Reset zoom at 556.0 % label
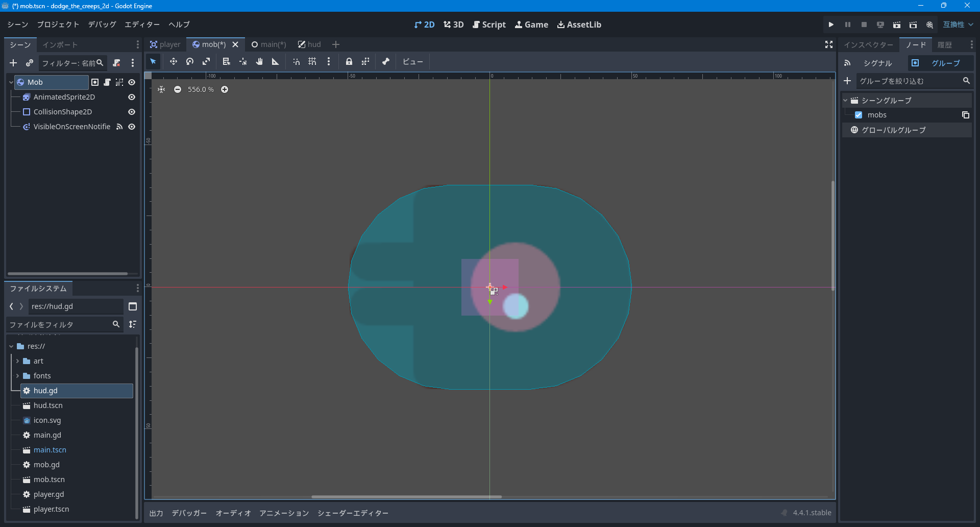 click(201, 89)
